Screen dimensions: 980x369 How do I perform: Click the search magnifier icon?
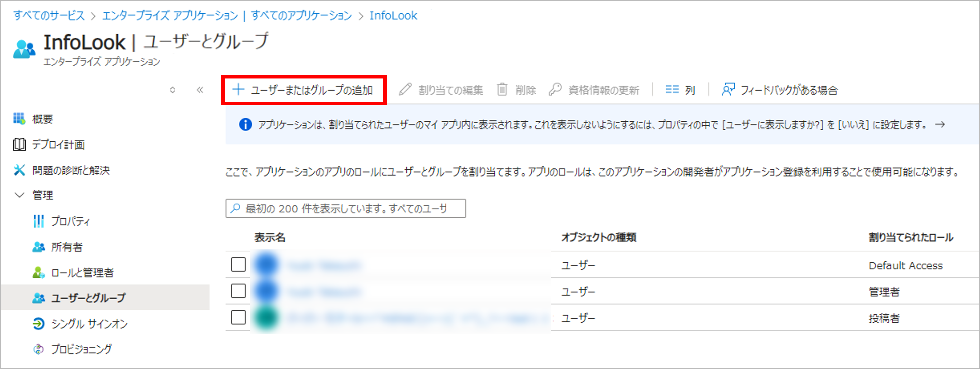coord(236,208)
